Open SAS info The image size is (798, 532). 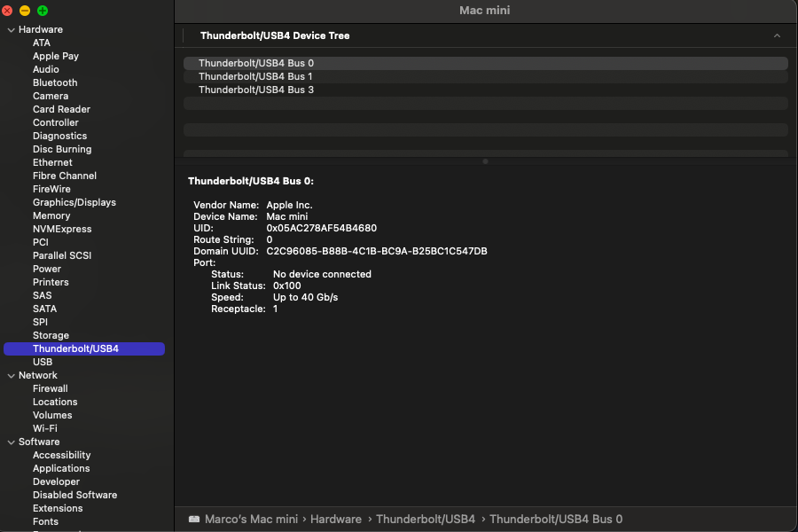click(43, 295)
